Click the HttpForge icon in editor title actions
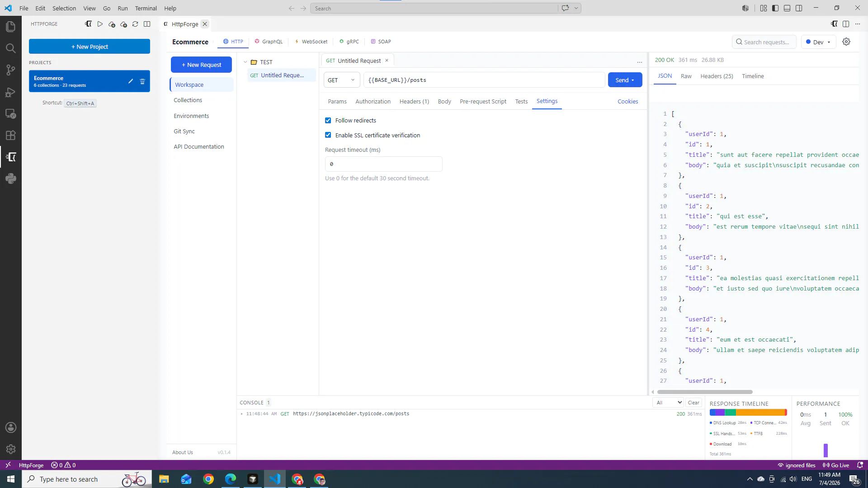The height and width of the screenshot is (488, 868). [x=834, y=24]
